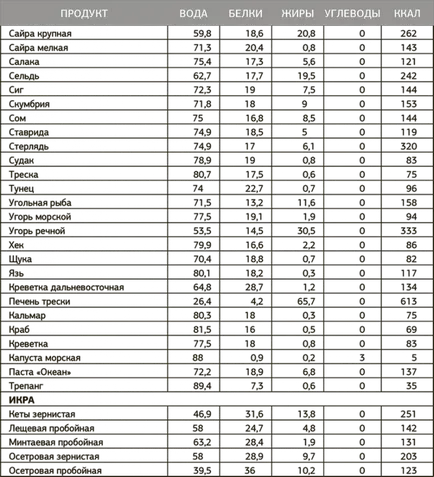Screen dimensions: 434x477
Task: Click calorie value 137 for Паста «Океан»
Action: (409, 372)
